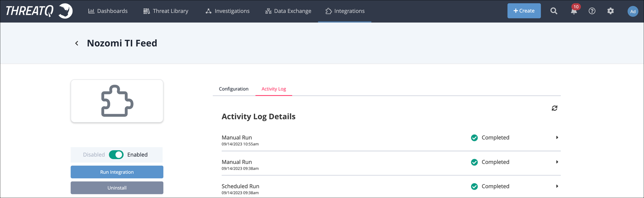Click Completed status icon for 10:55am Manual Run
644x198 pixels.
click(475, 138)
